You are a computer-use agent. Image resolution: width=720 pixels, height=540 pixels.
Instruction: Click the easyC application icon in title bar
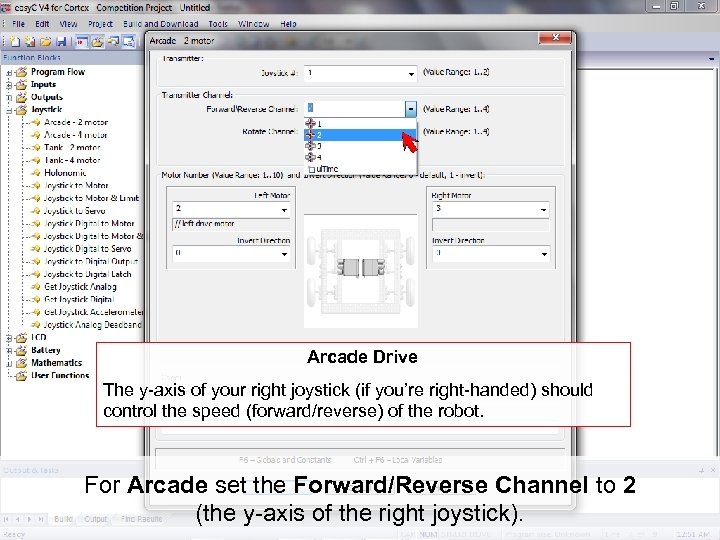click(x=6, y=7)
